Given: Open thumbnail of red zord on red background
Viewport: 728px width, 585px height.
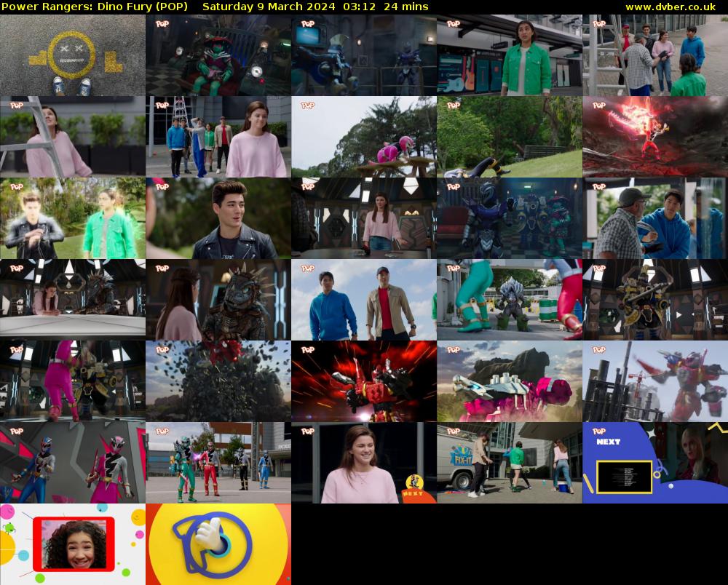Looking at the screenshot, I should [364, 381].
